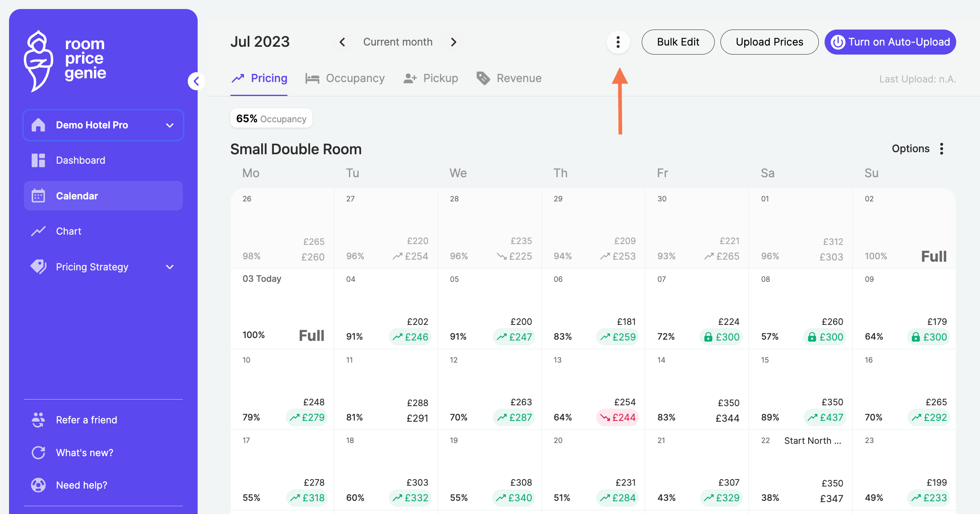Switch to the Occupancy tab

coord(345,78)
